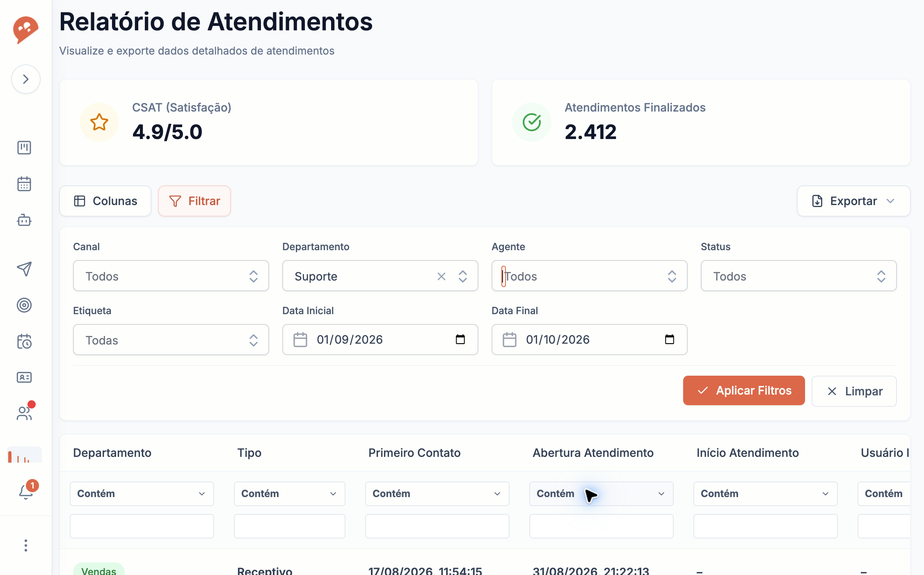Click the Limpar button
This screenshot has width=924, height=575.
click(854, 391)
